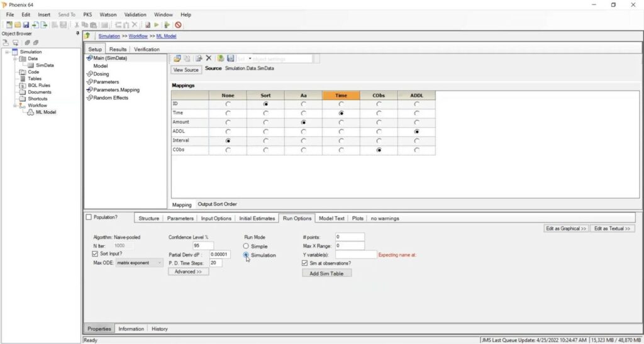This screenshot has width=644, height=344.
Task: Pin the Object Browser panel
Action: 77,33
